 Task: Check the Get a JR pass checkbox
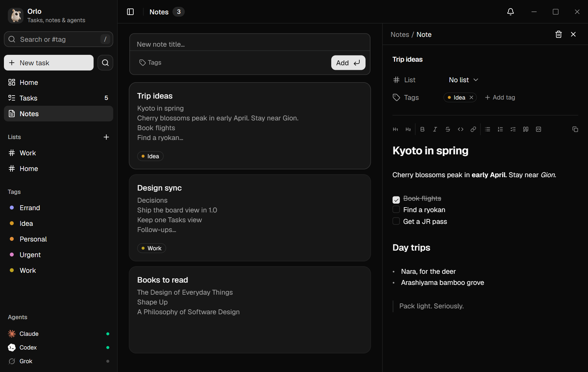click(396, 221)
